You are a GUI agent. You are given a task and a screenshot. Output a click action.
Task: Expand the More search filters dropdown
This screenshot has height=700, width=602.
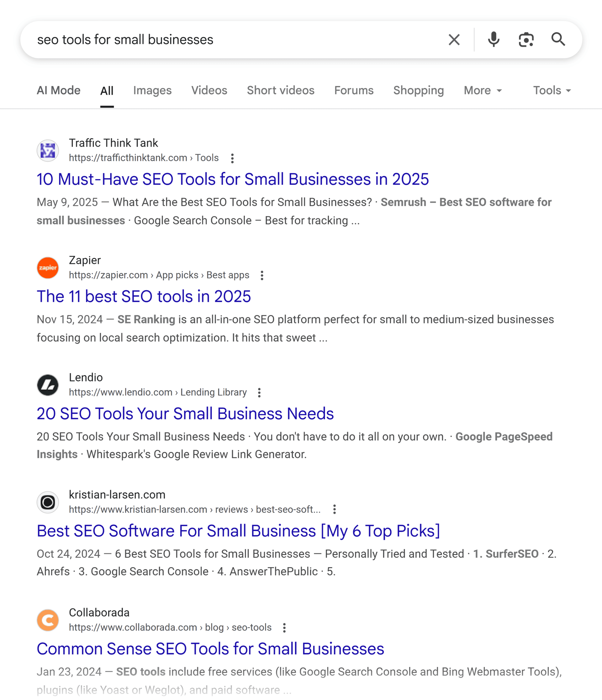tap(483, 91)
